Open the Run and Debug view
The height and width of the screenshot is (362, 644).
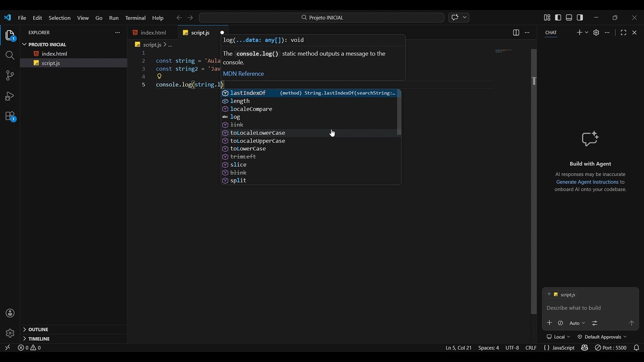click(x=10, y=96)
